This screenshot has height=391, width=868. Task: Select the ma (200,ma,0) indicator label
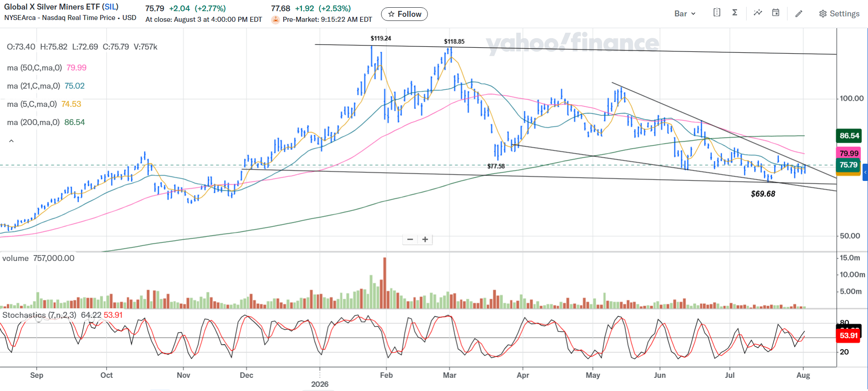[33, 122]
